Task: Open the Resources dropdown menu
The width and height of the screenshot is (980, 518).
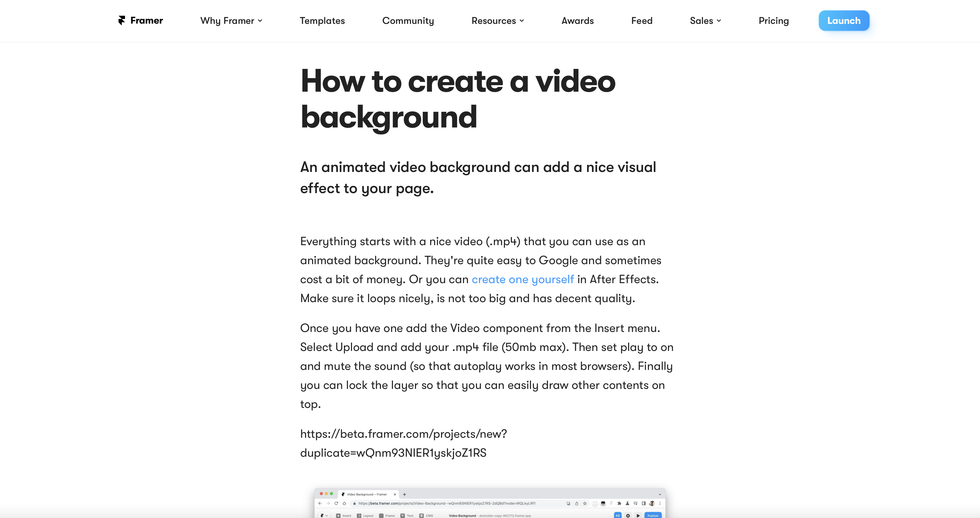Action: point(498,21)
